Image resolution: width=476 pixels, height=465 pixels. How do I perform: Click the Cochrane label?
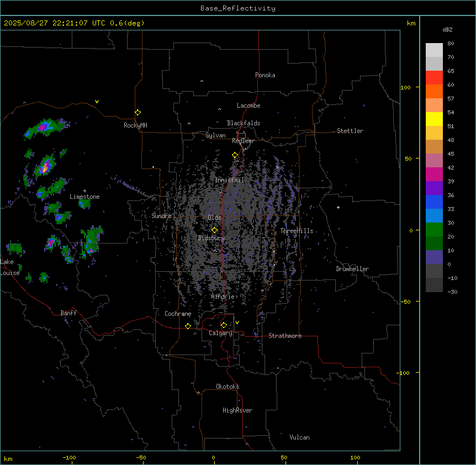(178, 314)
